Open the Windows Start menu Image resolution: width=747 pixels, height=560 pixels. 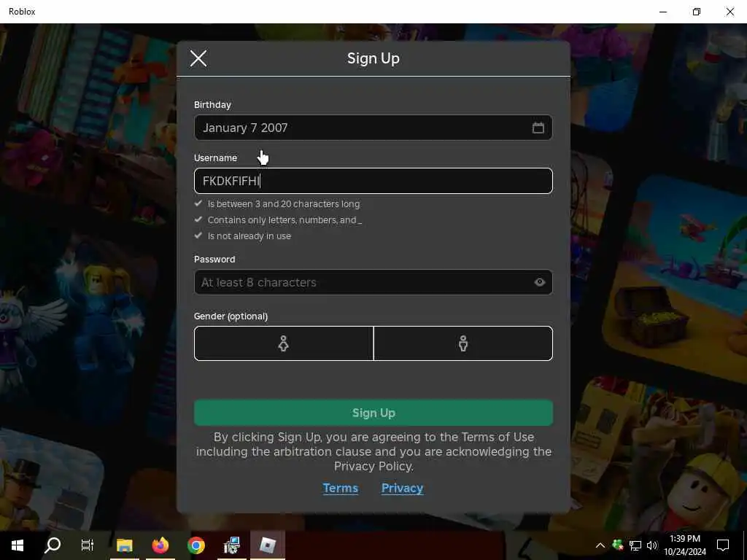[18, 545]
